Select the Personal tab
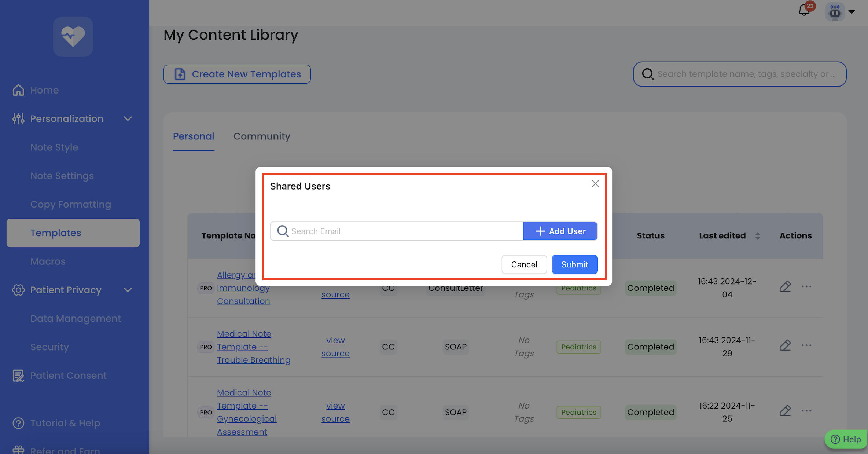This screenshot has height=454, width=868. click(x=194, y=136)
